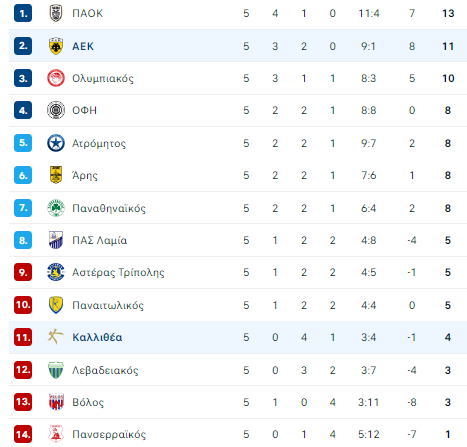Click the Πανσερραϊκός team name
The height and width of the screenshot is (447, 467).
(109, 434)
